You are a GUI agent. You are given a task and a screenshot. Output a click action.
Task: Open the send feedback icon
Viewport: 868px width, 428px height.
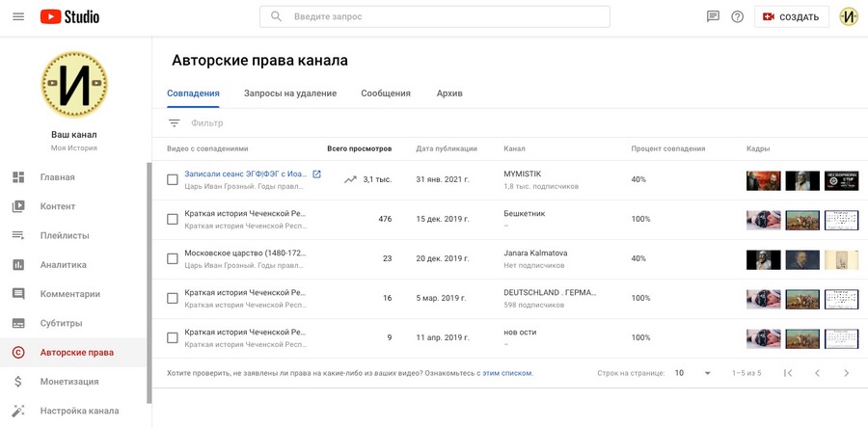(x=713, y=16)
